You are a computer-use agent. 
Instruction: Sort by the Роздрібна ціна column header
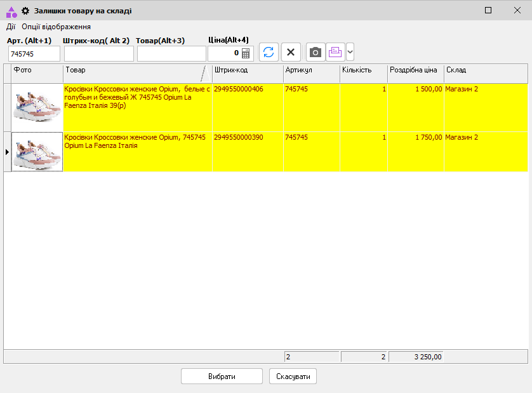413,70
